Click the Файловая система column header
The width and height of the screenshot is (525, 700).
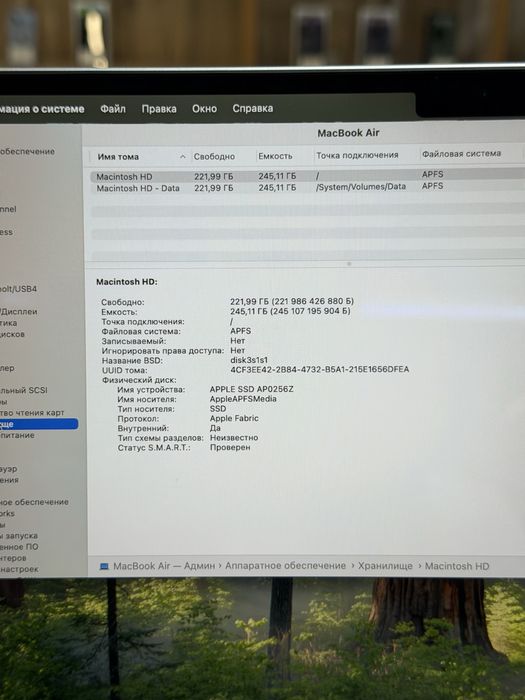coord(462,154)
